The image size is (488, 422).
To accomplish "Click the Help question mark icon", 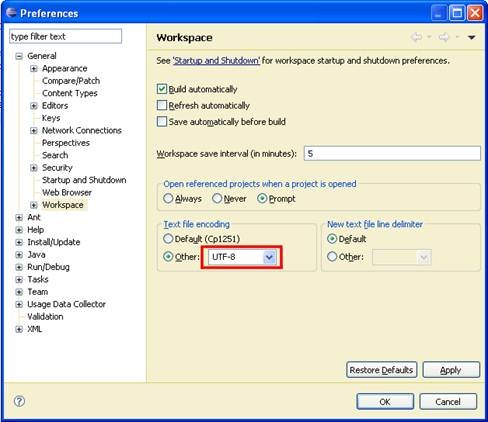I will click(x=19, y=401).
